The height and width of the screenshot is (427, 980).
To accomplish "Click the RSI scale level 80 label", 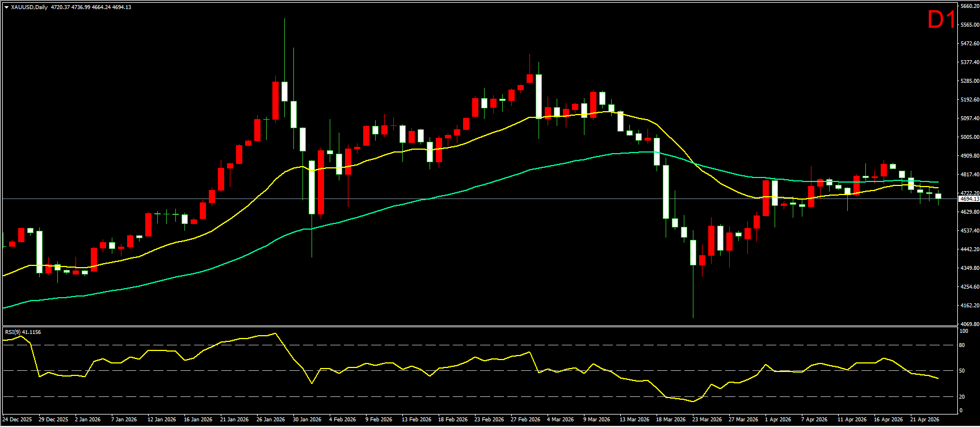I will click(x=962, y=345).
